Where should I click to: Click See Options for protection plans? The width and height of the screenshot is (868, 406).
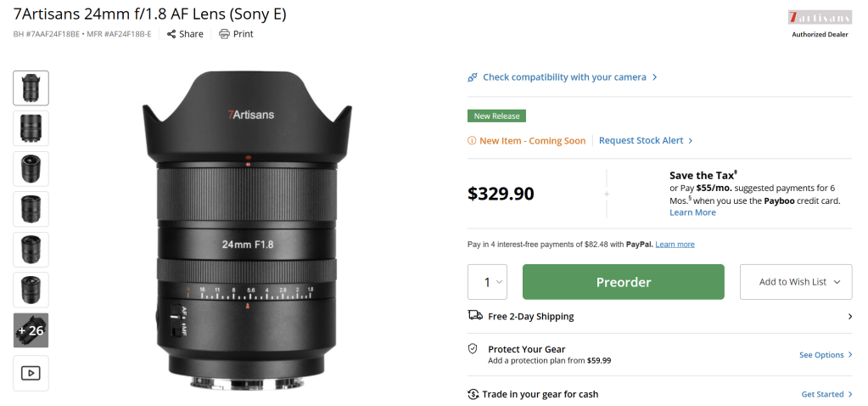click(821, 355)
